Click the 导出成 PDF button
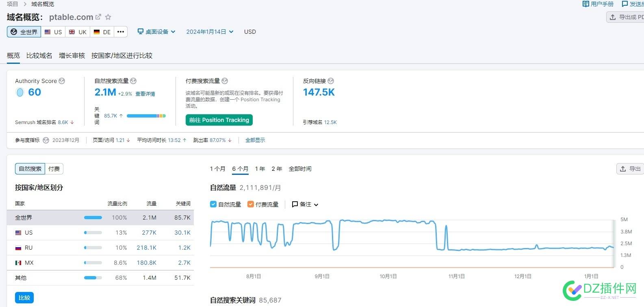The width and height of the screenshot is (644, 307). (625, 17)
